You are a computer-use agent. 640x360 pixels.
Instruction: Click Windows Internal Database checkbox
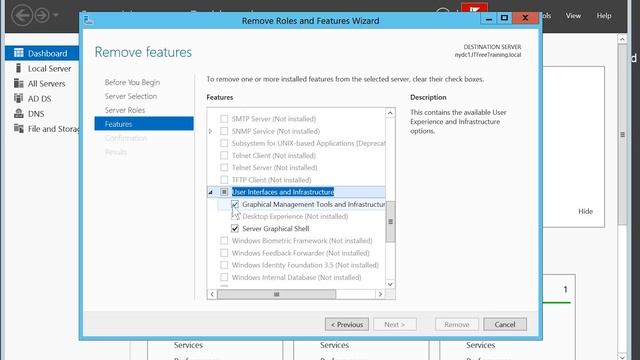click(x=224, y=278)
